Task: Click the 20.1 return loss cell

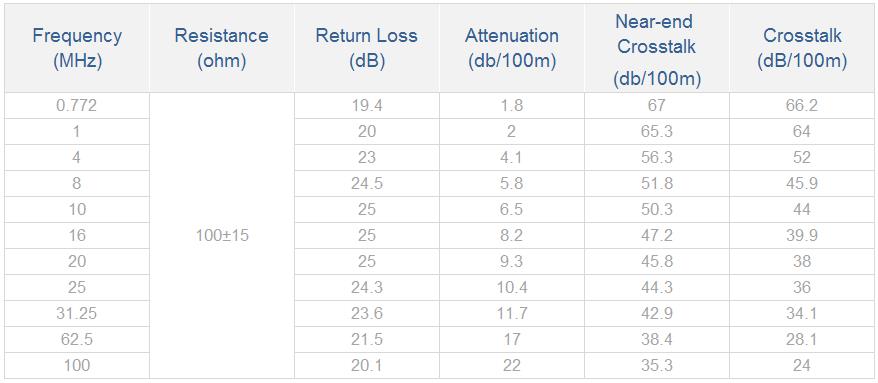Action: (367, 366)
